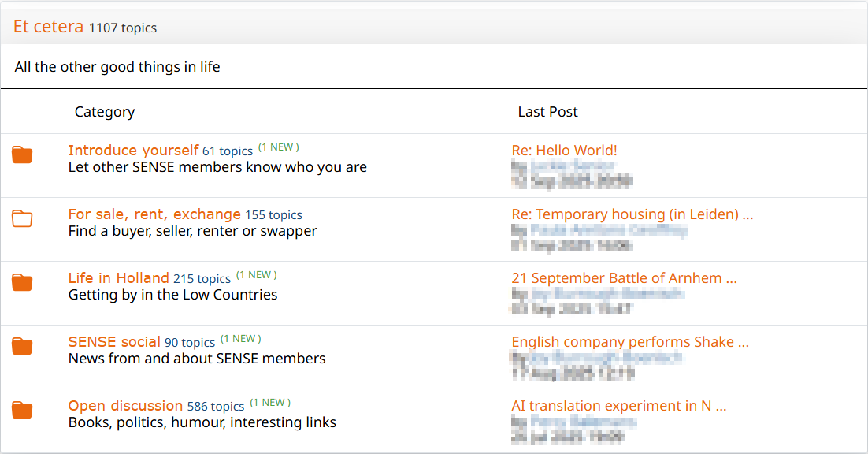Visit the SENSE social category

point(114,342)
